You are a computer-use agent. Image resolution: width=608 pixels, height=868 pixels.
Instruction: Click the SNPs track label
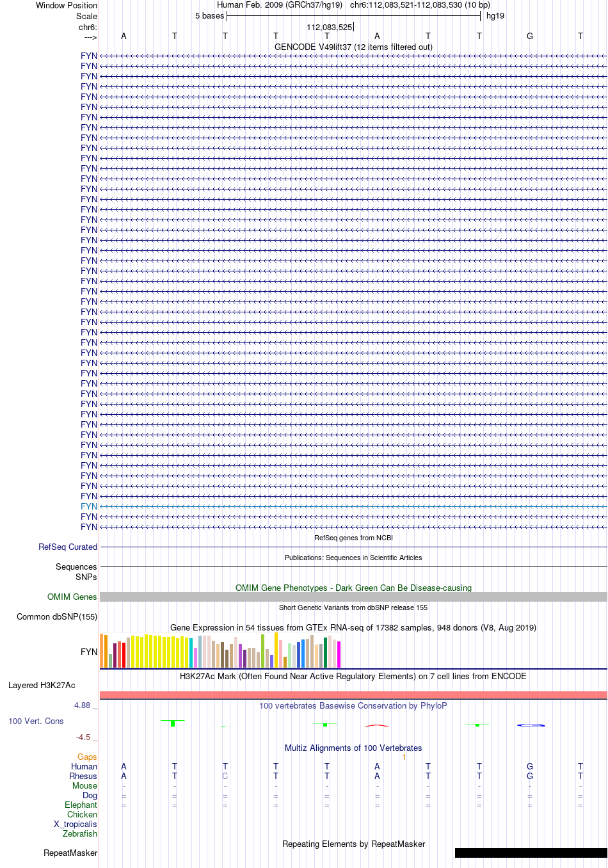pos(86,577)
